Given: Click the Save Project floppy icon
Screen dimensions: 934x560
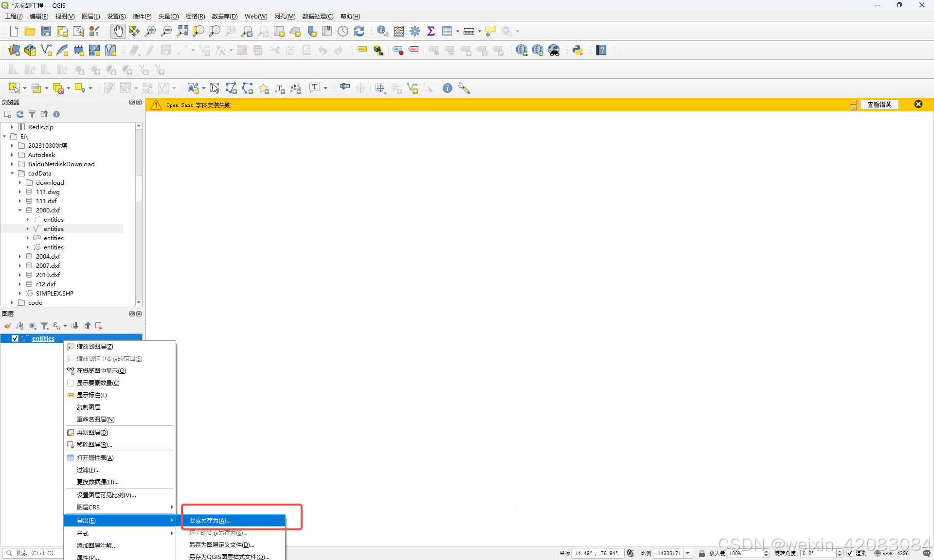Looking at the screenshot, I should coord(46,32).
